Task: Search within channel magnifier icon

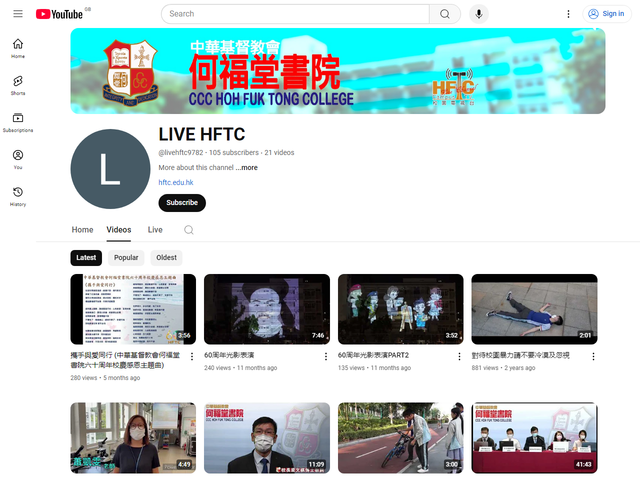Action: pyautogui.click(x=188, y=230)
